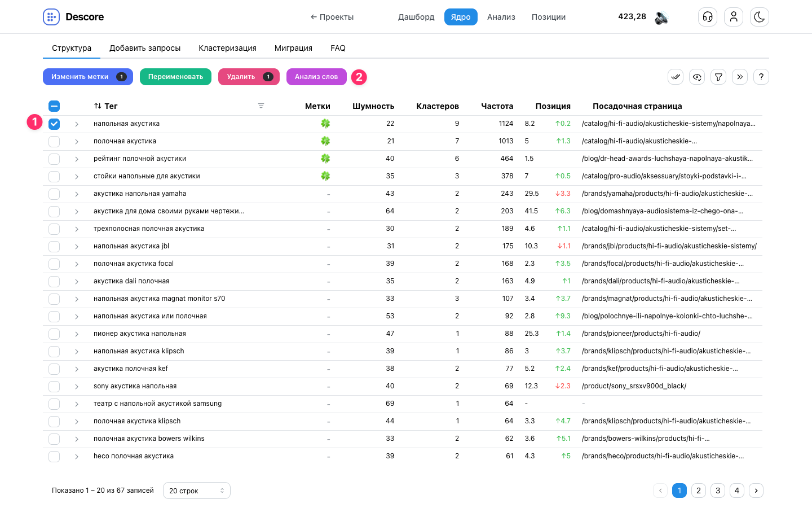Click clover label for стойки напольные для акустики

coord(325,176)
